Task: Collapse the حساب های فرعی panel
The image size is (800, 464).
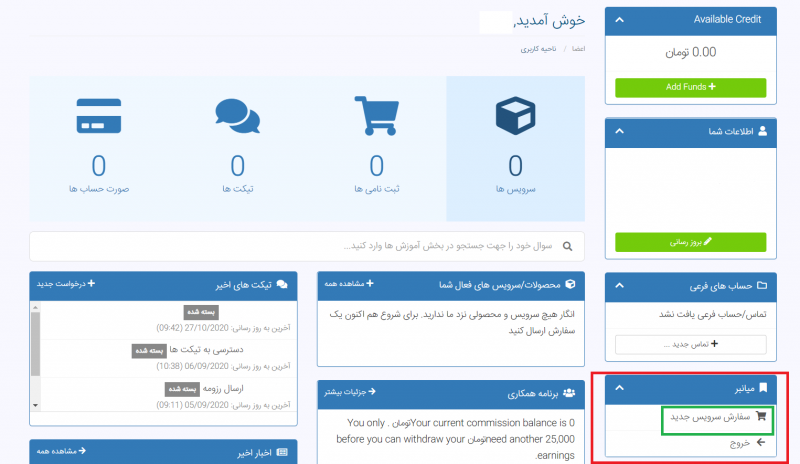Action: click(x=620, y=286)
